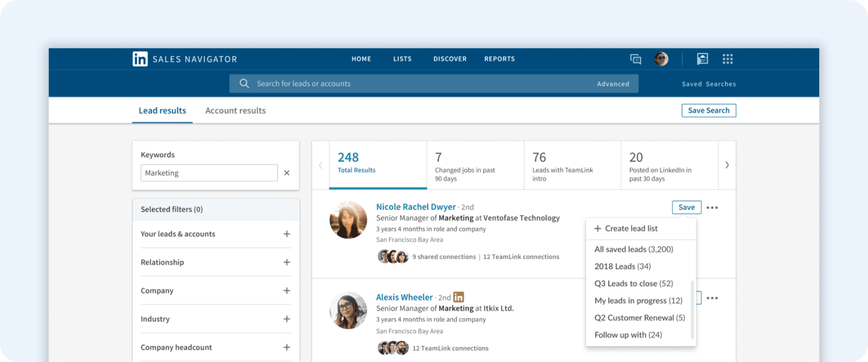Expand the Your leads & accounts filter

coord(287,234)
